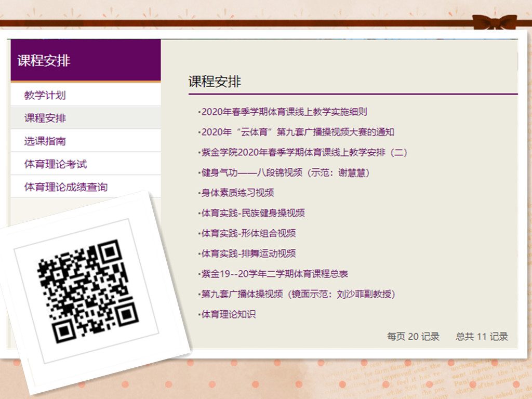The image size is (532, 399).
Task: Open 紫金19--20学年二学期体育课程总表
Action: pos(274,274)
